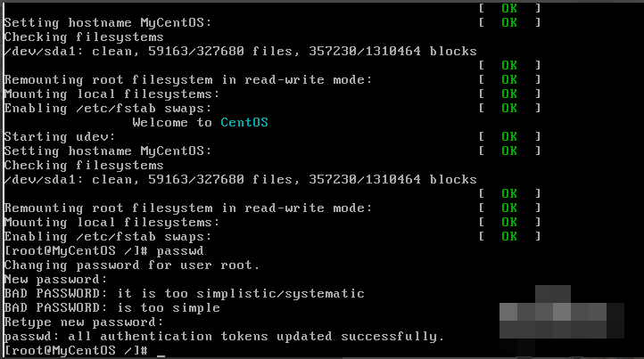644x359 pixels.
Task: Click the cyan CentOS word in welcome banner
Action: 244,122
